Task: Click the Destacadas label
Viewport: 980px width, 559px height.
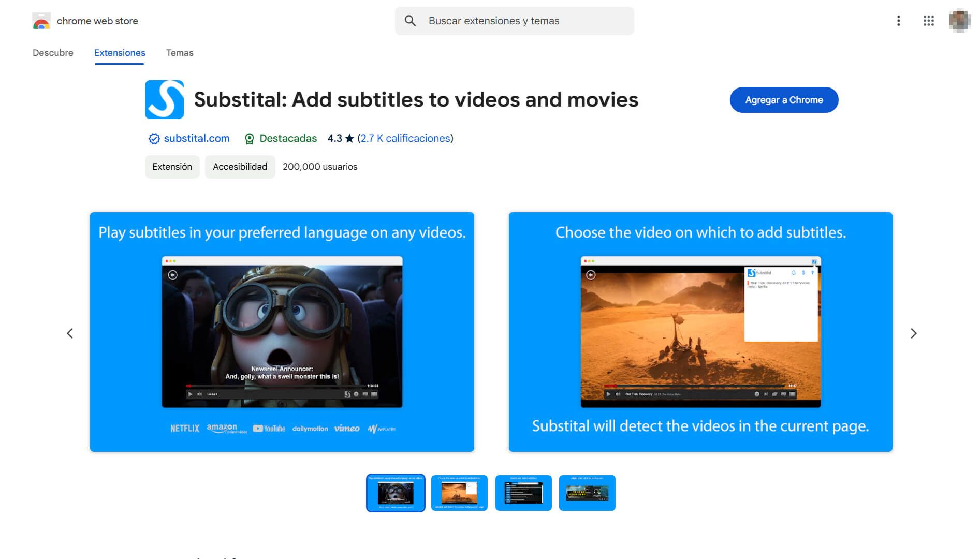Action: click(x=288, y=138)
